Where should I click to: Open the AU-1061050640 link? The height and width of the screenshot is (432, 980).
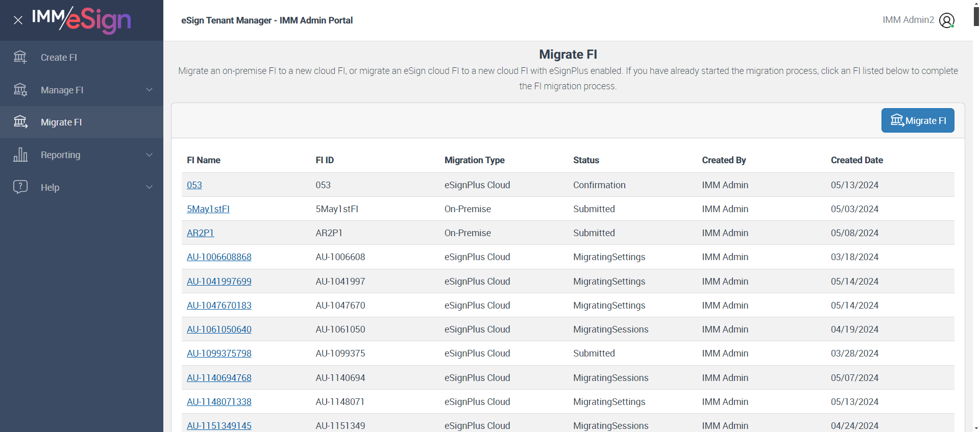tap(219, 329)
